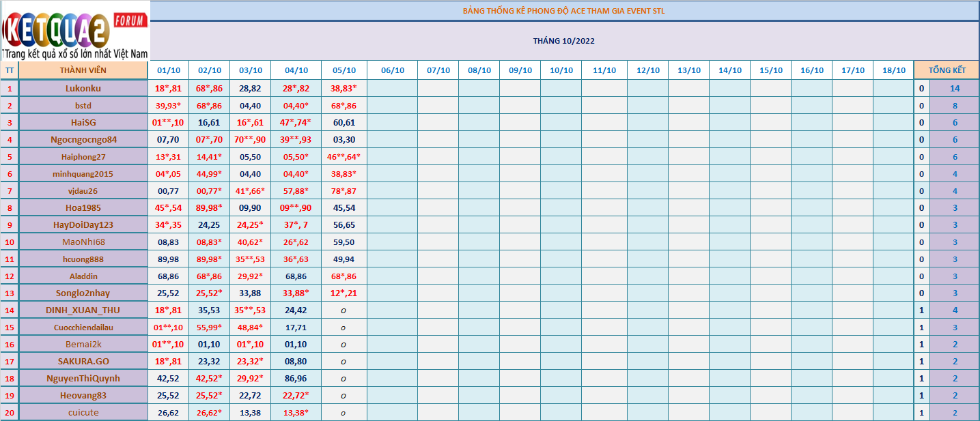
Task: Click bstd's total score of 8
Action: pos(954,106)
